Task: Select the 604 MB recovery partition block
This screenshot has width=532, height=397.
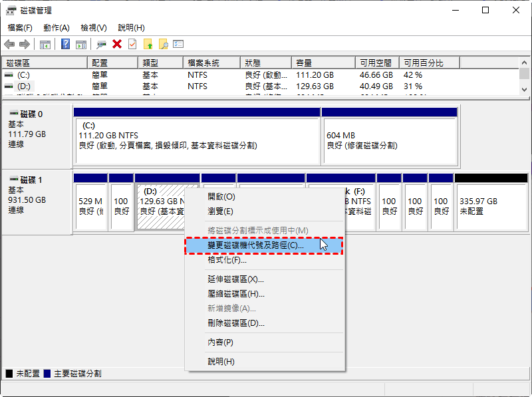Action: point(390,140)
